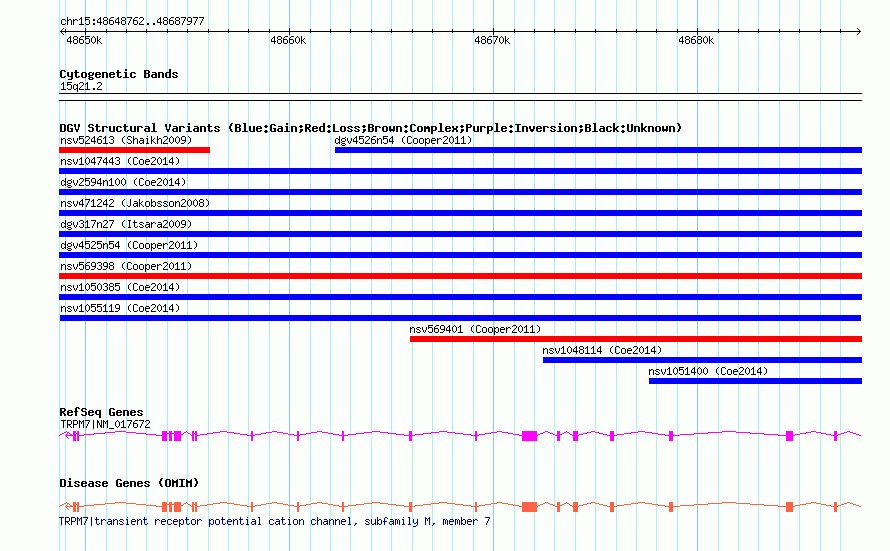Open variant nsv569401 (Cooper2011) label

tap(475, 329)
